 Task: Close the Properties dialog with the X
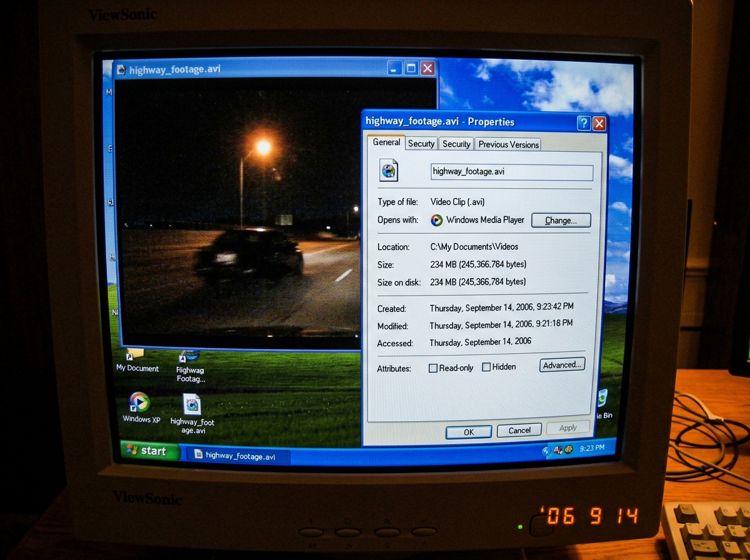[599, 123]
